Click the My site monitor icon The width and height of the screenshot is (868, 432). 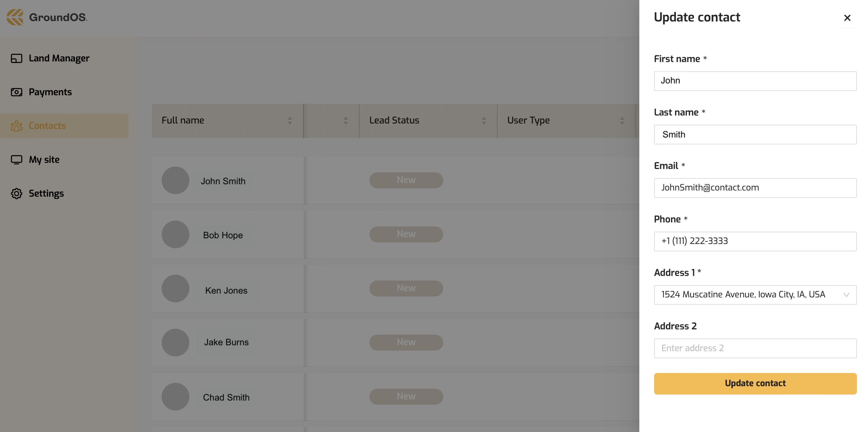(17, 159)
